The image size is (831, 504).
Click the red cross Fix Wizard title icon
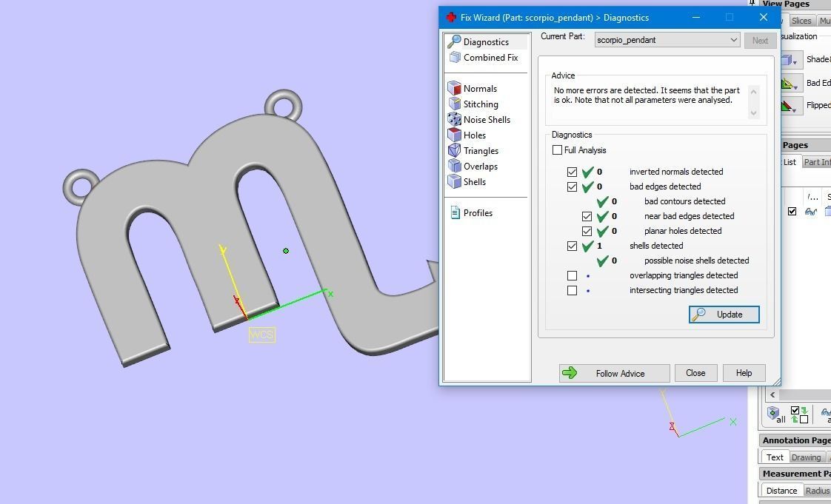451,18
